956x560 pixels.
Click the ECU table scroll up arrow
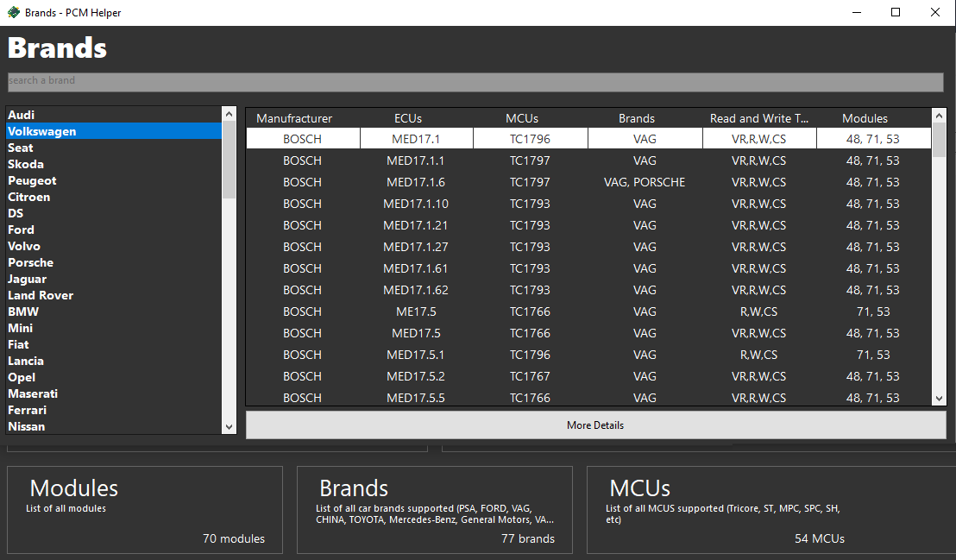click(939, 116)
